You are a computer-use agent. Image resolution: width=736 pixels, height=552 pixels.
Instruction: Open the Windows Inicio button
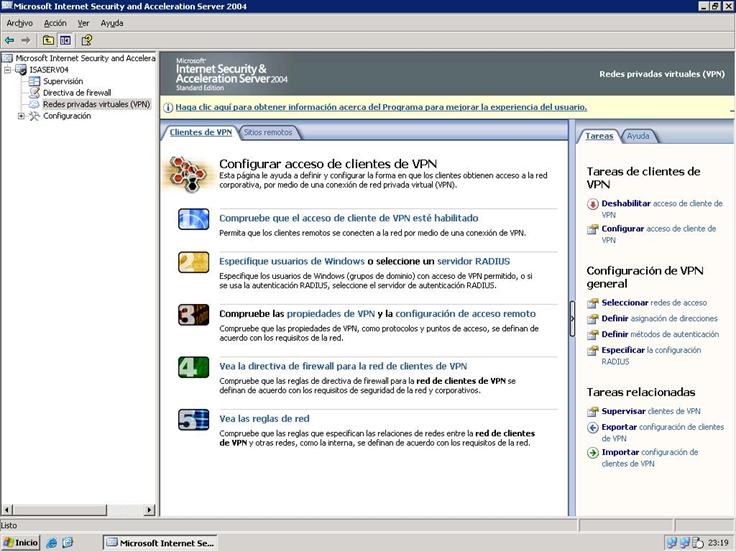(x=21, y=543)
